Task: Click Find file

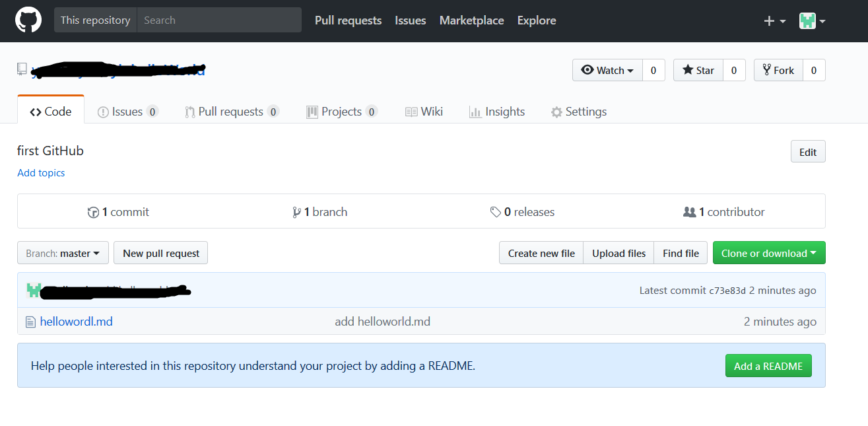Action: click(x=681, y=253)
